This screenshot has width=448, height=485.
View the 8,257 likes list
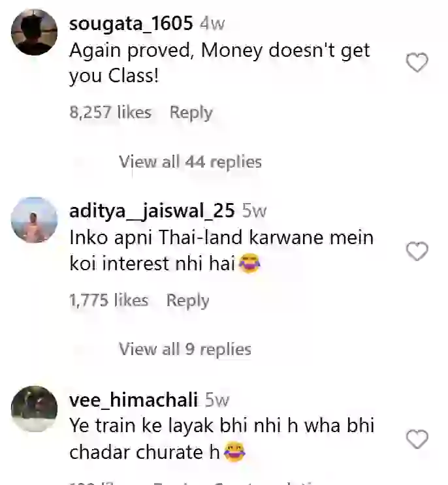point(110,112)
